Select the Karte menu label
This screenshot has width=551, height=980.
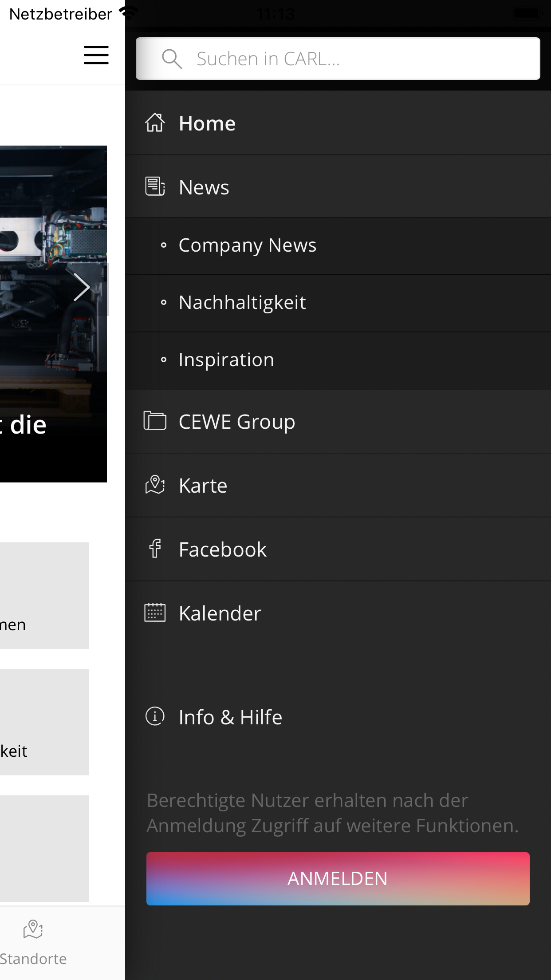tap(203, 486)
